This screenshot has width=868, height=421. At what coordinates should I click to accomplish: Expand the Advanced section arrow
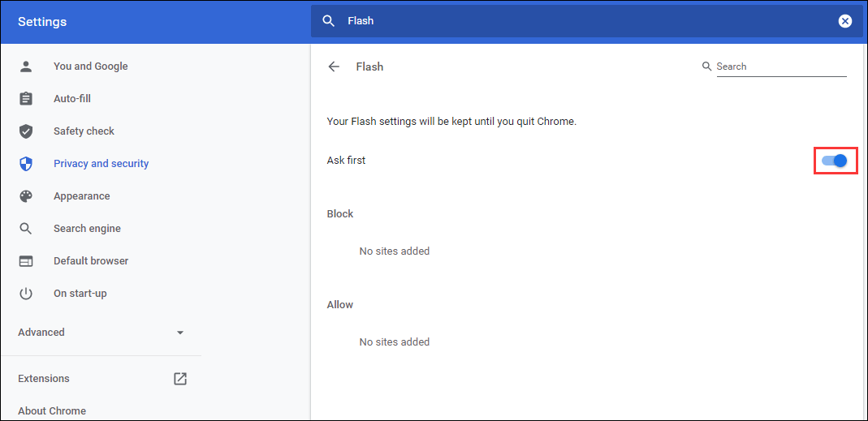coord(180,333)
